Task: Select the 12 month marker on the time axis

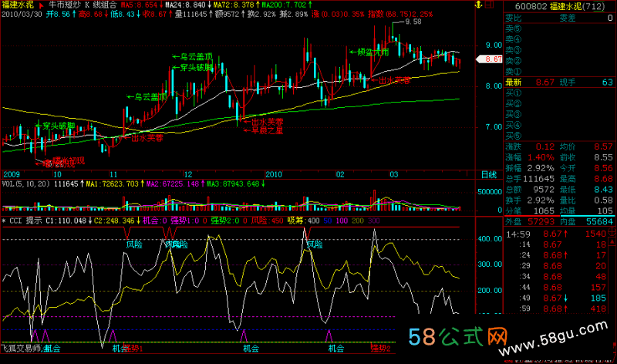Action: (x=188, y=175)
